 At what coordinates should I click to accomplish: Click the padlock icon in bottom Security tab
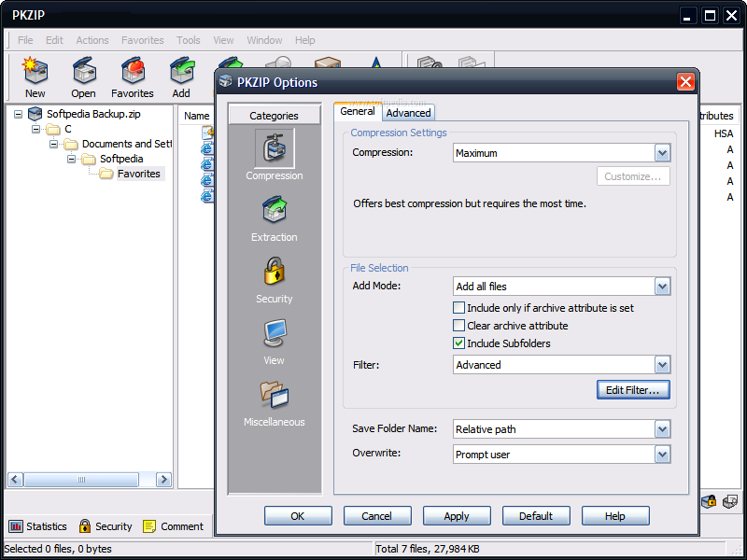(x=85, y=525)
